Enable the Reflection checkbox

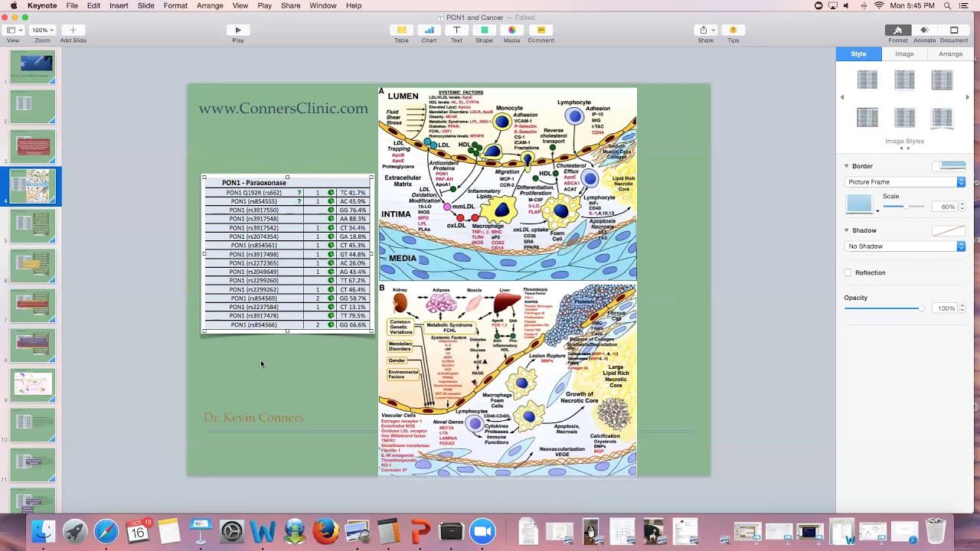pos(848,272)
